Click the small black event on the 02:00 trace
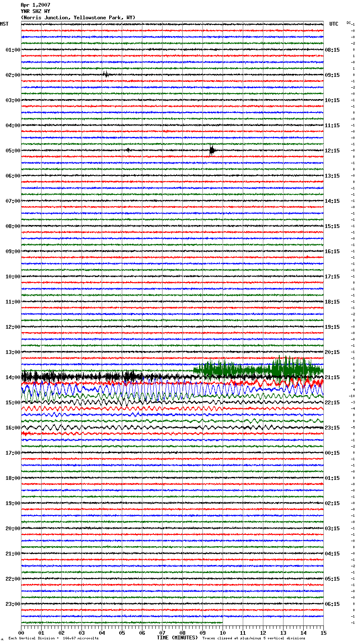The height and width of the screenshot is (644, 357). (106, 74)
